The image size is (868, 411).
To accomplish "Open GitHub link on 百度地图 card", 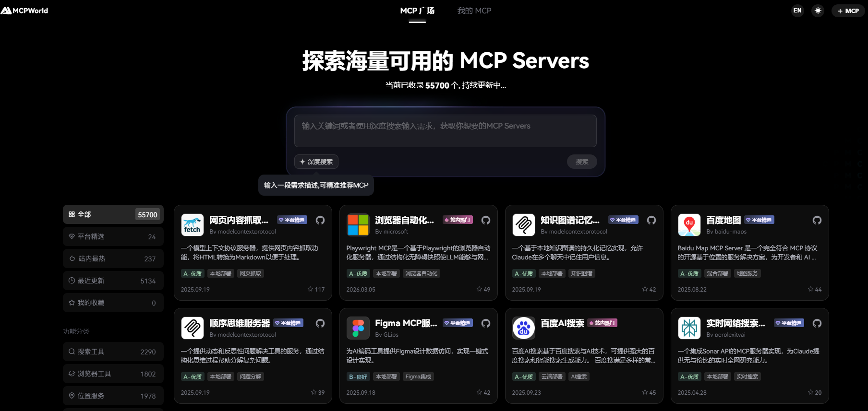I will 817,220.
